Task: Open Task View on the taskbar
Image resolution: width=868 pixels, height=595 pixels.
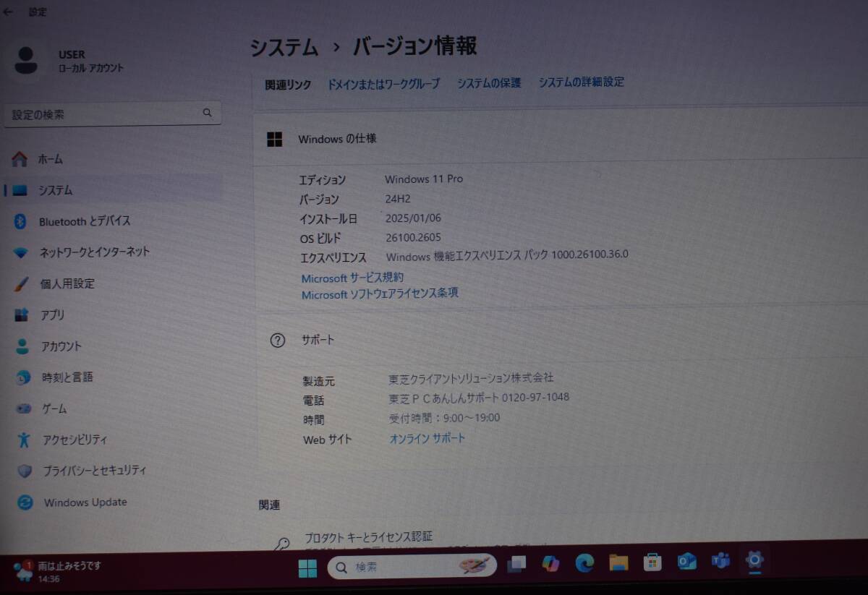Action: point(516,564)
